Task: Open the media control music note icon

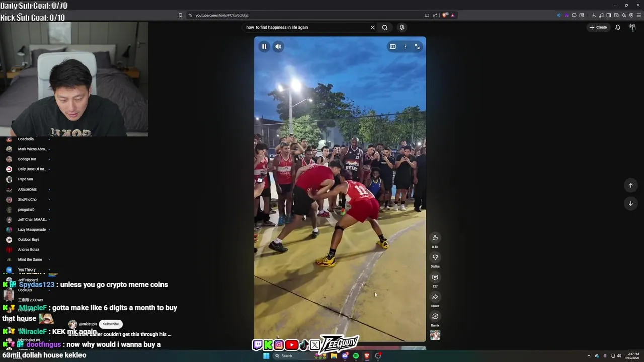Action: pos(601,15)
